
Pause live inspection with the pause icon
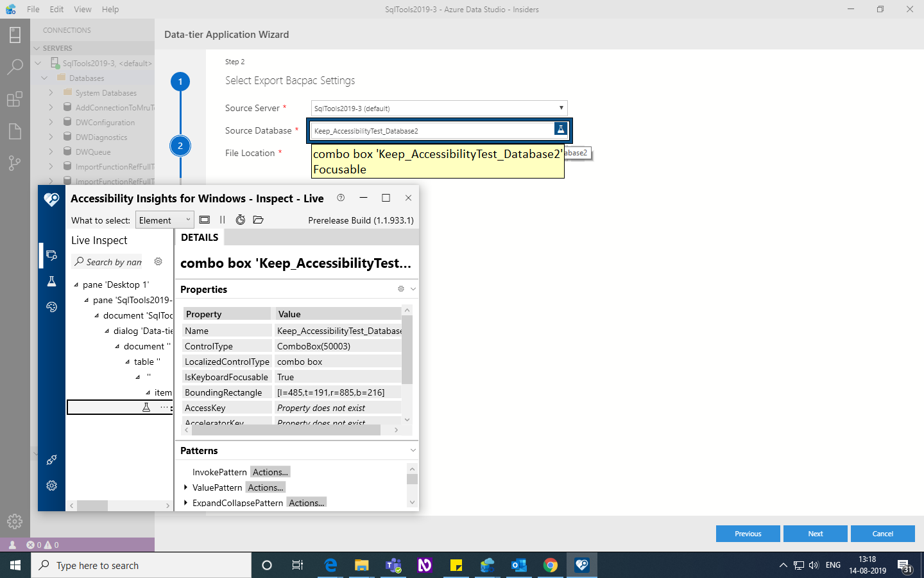222,220
